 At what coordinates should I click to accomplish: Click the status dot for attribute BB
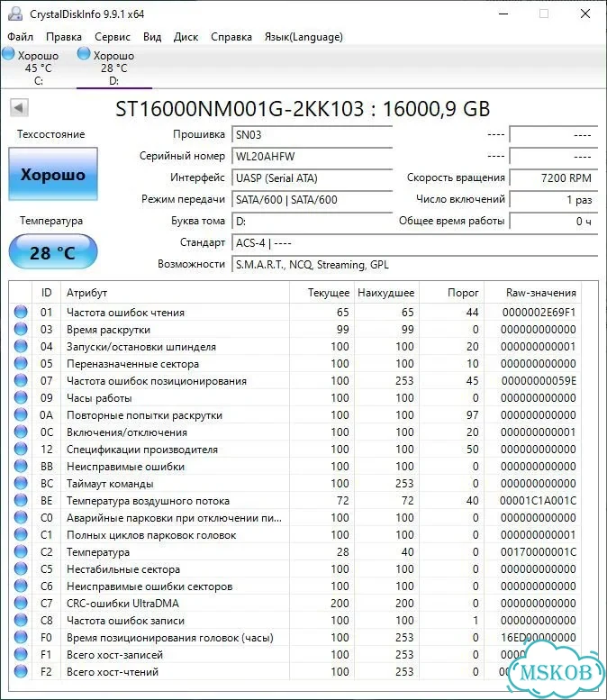click(21, 466)
